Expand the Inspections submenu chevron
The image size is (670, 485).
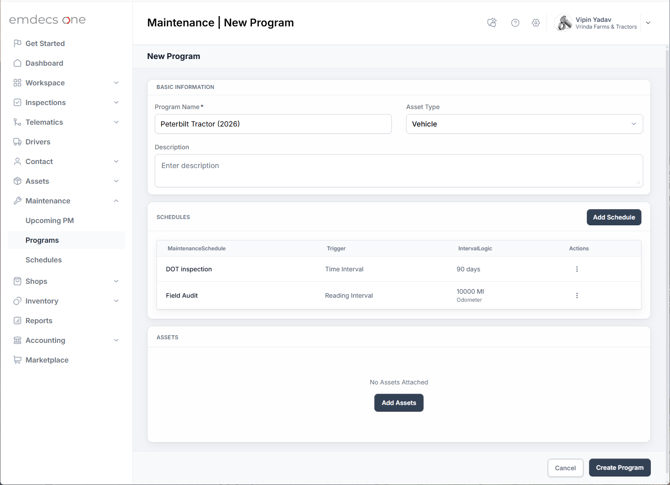116,102
